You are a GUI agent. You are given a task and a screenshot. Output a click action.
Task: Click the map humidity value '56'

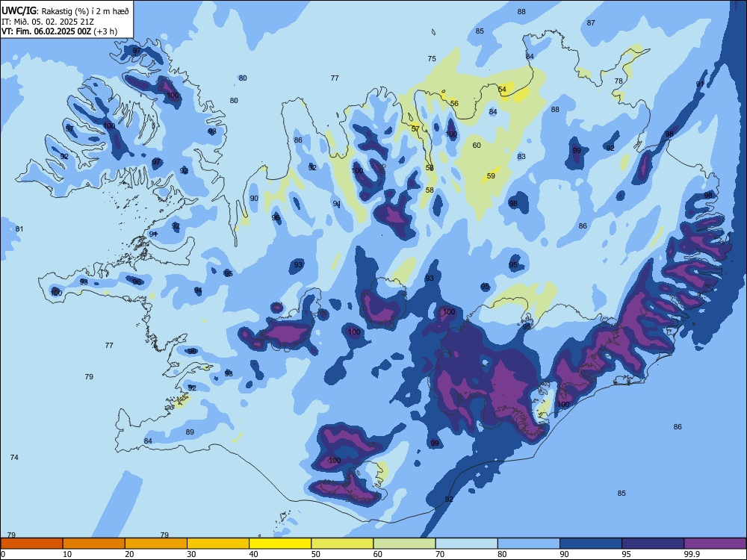tap(454, 103)
